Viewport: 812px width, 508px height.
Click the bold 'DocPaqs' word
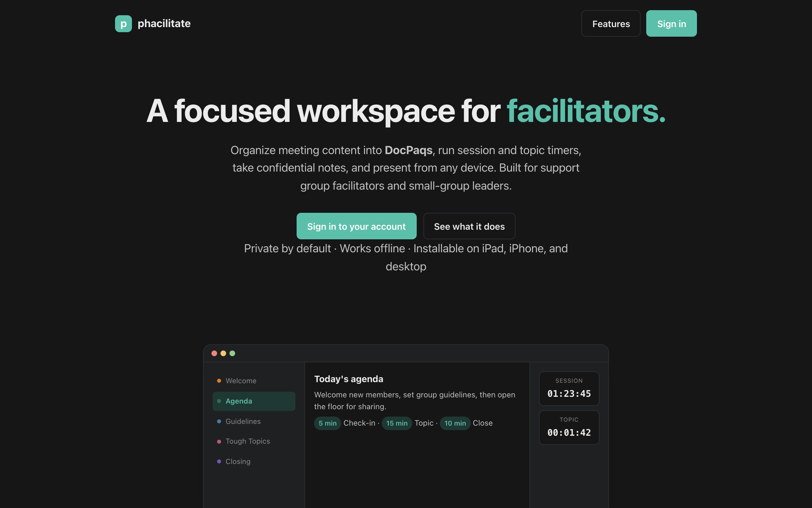point(408,150)
